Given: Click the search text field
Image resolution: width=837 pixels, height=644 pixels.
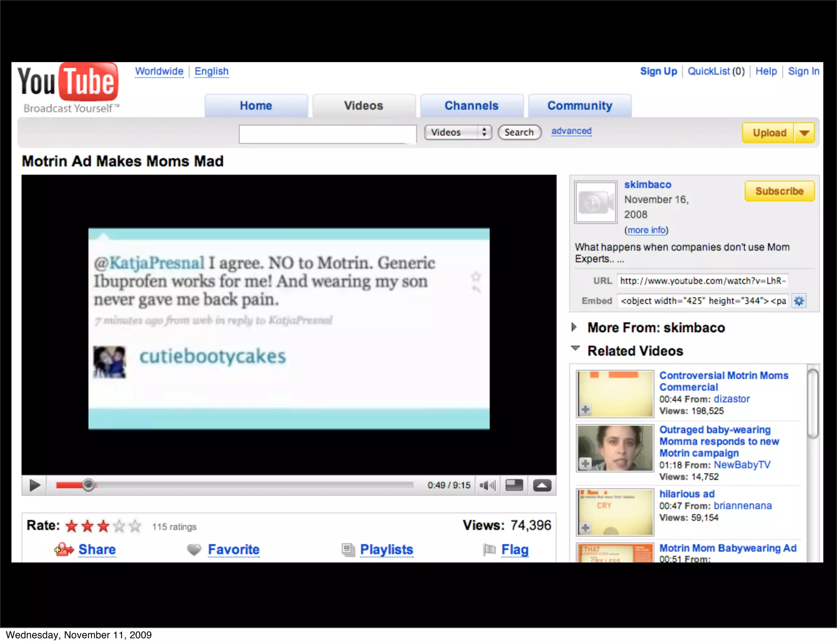Looking at the screenshot, I should pos(327,134).
